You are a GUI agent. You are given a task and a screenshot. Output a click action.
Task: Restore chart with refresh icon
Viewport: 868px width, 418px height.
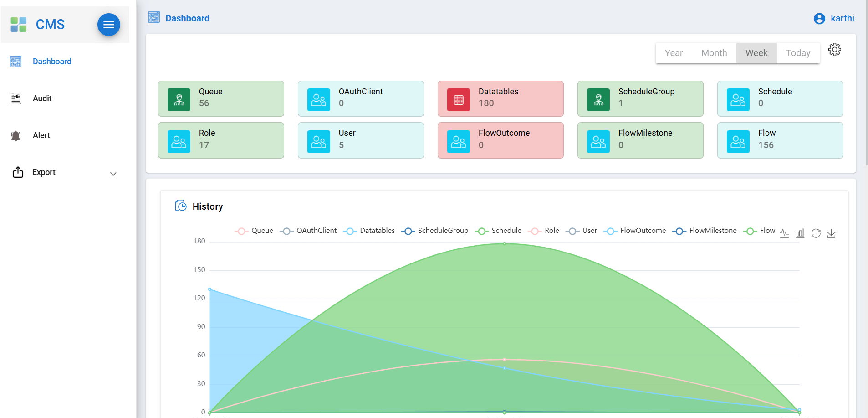[816, 233]
